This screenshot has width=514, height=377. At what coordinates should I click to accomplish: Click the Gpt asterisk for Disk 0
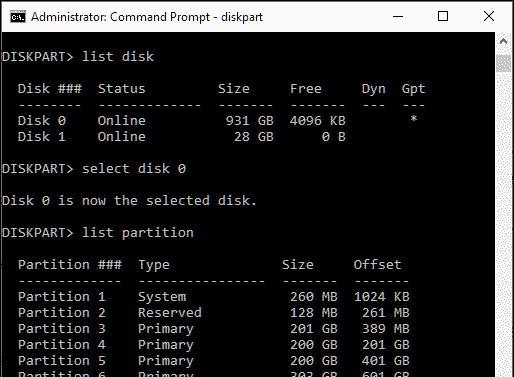pyautogui.click(x=414, y=119)
